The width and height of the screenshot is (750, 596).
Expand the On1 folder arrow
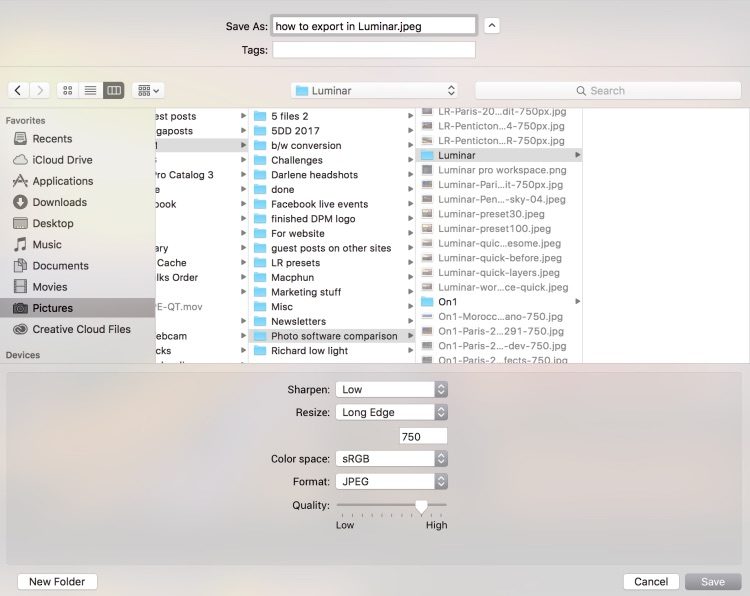[x=578, y=301]
